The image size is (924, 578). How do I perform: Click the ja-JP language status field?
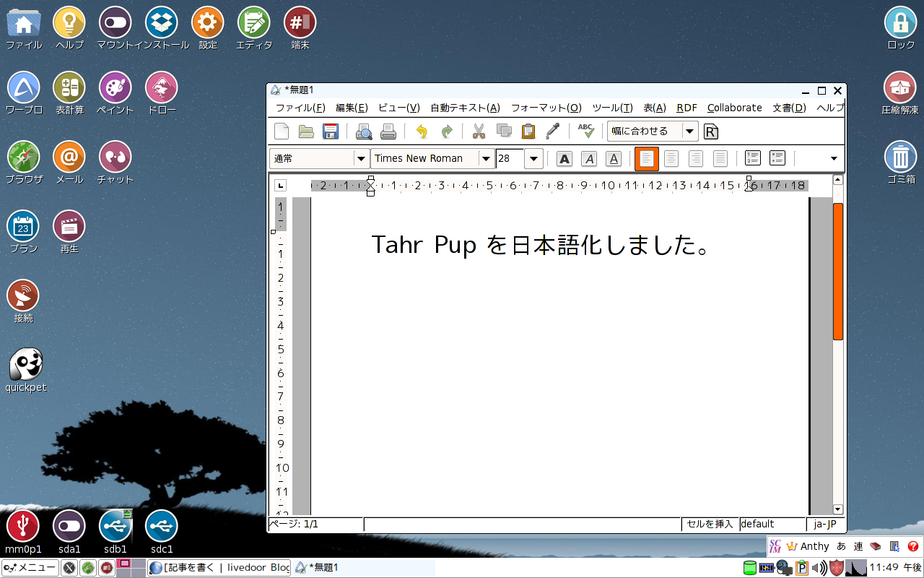pyautogui.click(x=824, y=524)
